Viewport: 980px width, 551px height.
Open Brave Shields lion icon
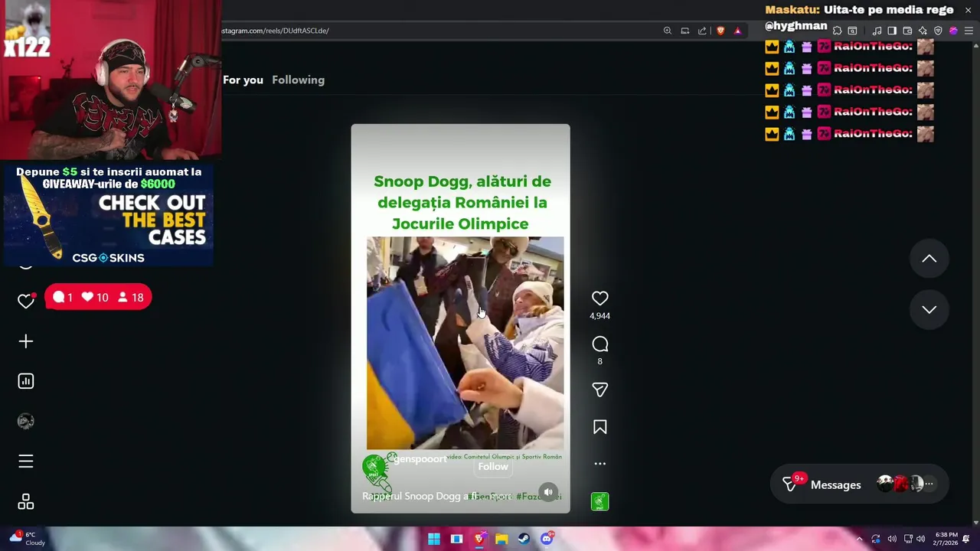[x=720, y=31]
